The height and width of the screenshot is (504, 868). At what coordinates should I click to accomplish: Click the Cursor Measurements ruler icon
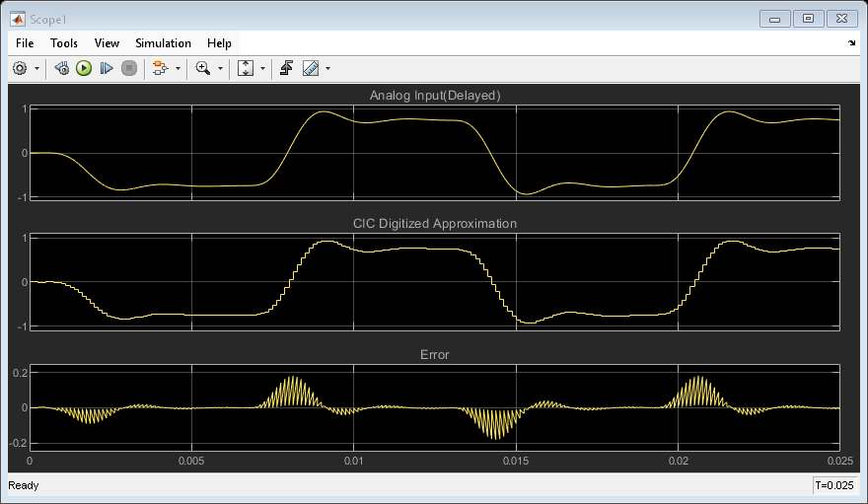[x=311, y=68]
